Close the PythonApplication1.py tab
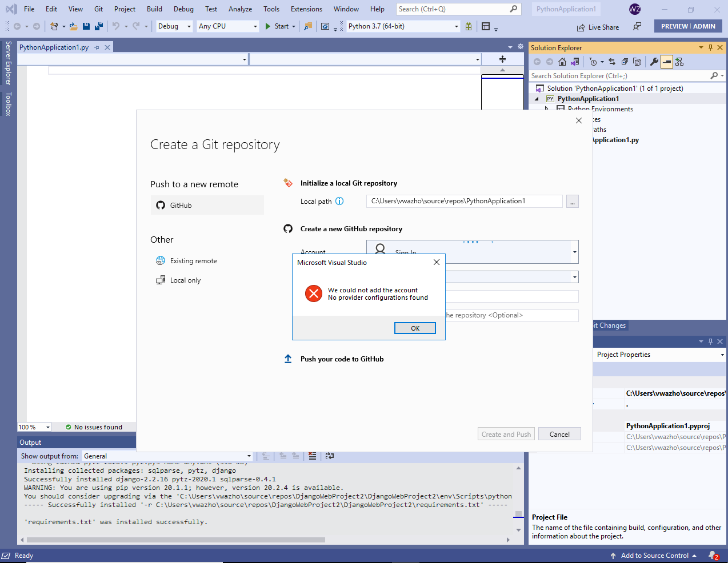The image size is (728, 563). (107, 47)
